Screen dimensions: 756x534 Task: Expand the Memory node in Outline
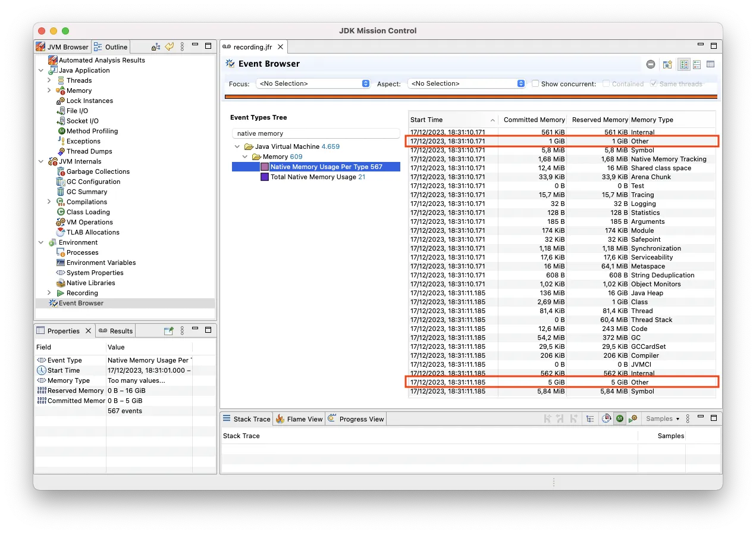49,90
